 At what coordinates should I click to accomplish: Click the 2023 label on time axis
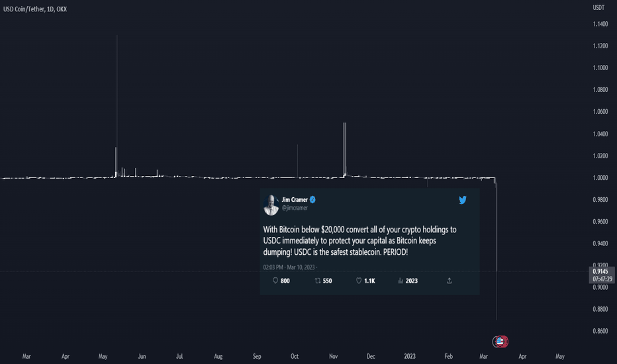410,356
